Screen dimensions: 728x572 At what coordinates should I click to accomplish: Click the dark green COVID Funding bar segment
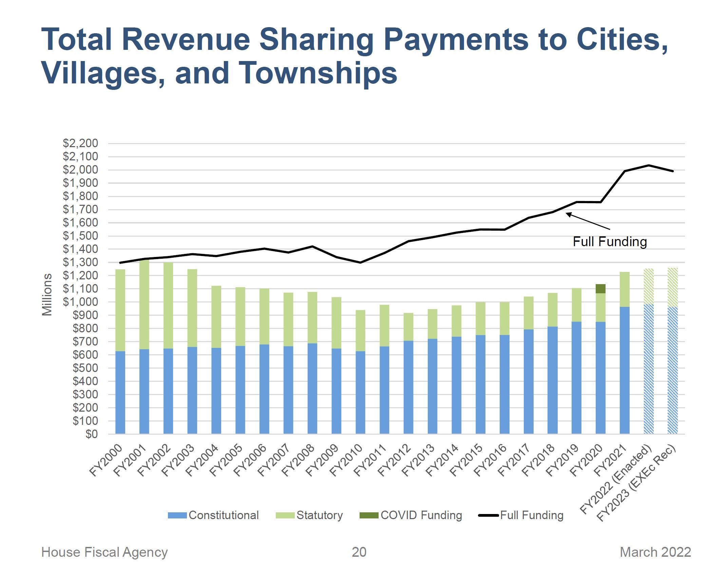coord(600,289)
